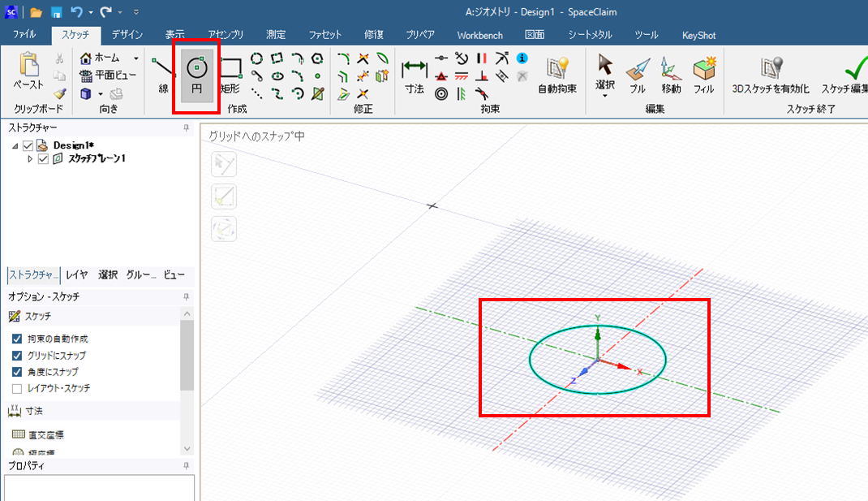The image size is (868, 501).
Task: Select the polygon sketch tool
Action: (317, 58)
